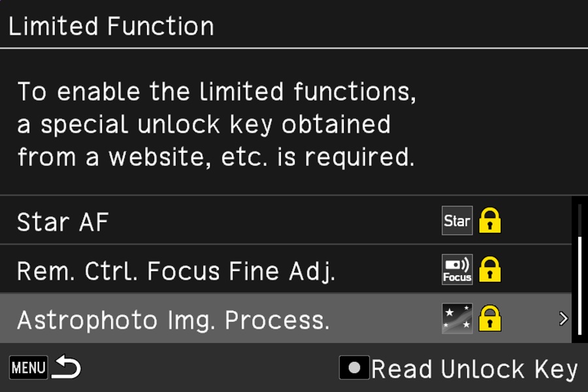Click the Astrophoto Img. Process. star trails icon
This screenshot has height=392, width=588.
pos(457,318)
